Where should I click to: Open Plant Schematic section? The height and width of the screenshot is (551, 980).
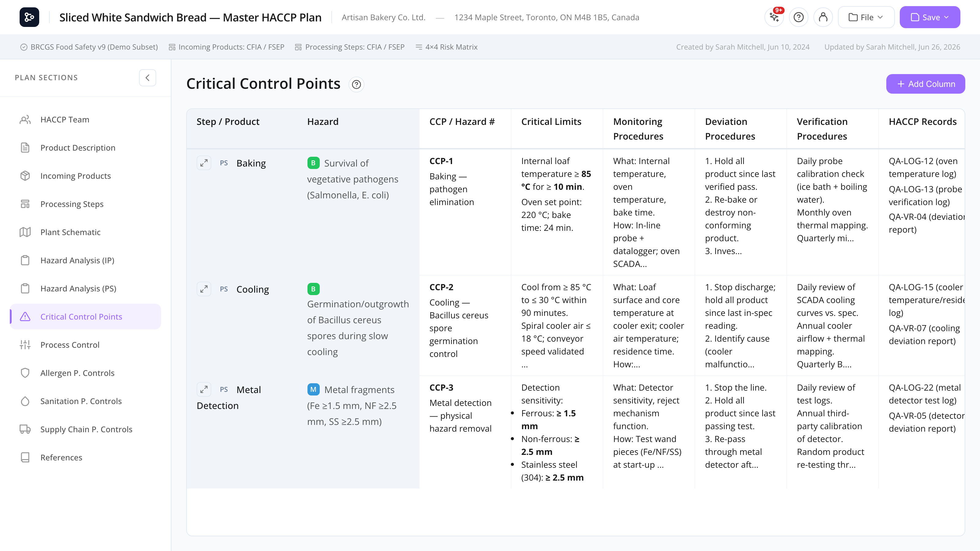pyautogui.click(x=86, y=232)
